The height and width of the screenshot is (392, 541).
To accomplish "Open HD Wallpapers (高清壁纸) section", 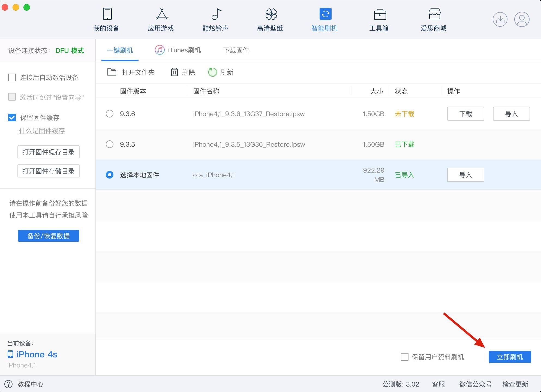I will tap(270, 20).
